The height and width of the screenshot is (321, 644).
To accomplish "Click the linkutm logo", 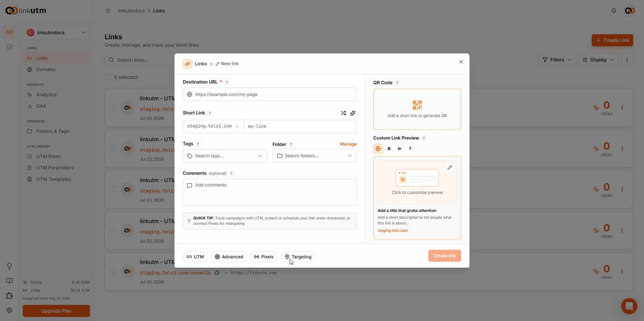I will click(x=26, y=11).
